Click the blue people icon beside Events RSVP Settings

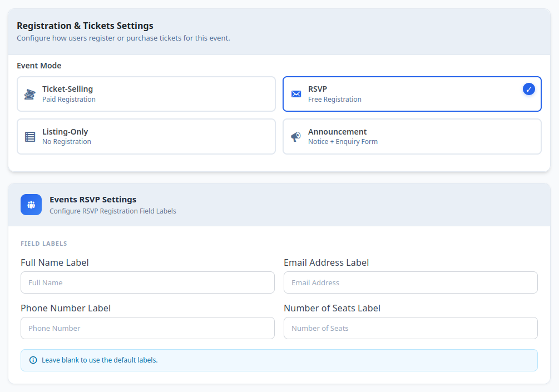pos(31,205)
